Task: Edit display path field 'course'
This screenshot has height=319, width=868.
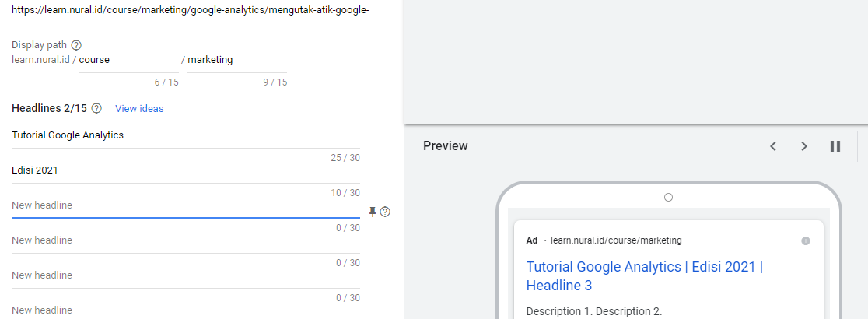Action: [x=129, y=60]
